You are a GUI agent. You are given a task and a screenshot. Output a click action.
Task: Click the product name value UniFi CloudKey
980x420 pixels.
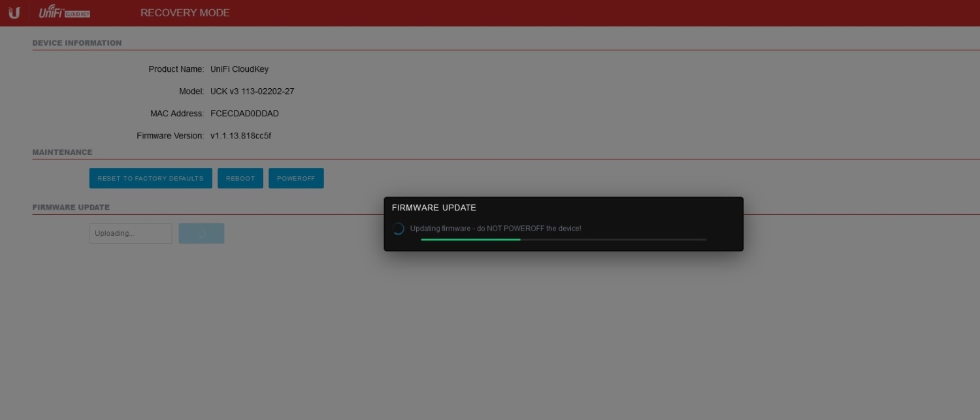(239, 69)
